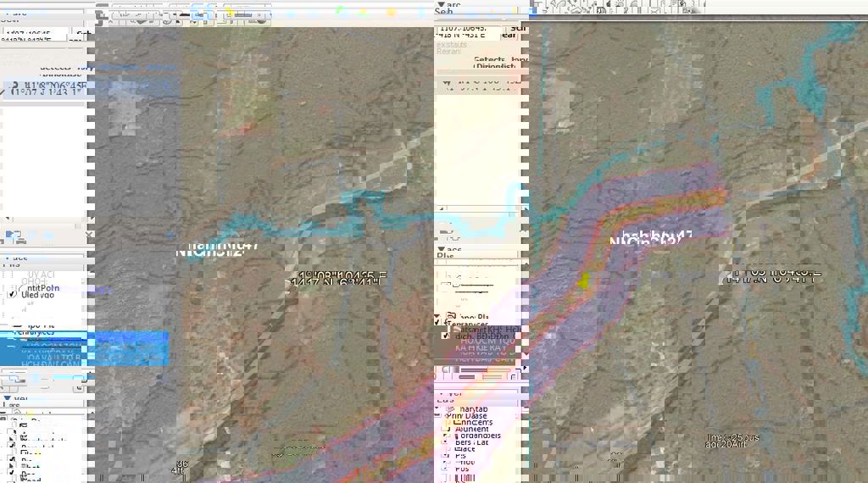Close search results with X in left sidebar
Image resolution: width=868 pixels, height=483 pixels.
(87, 235)
